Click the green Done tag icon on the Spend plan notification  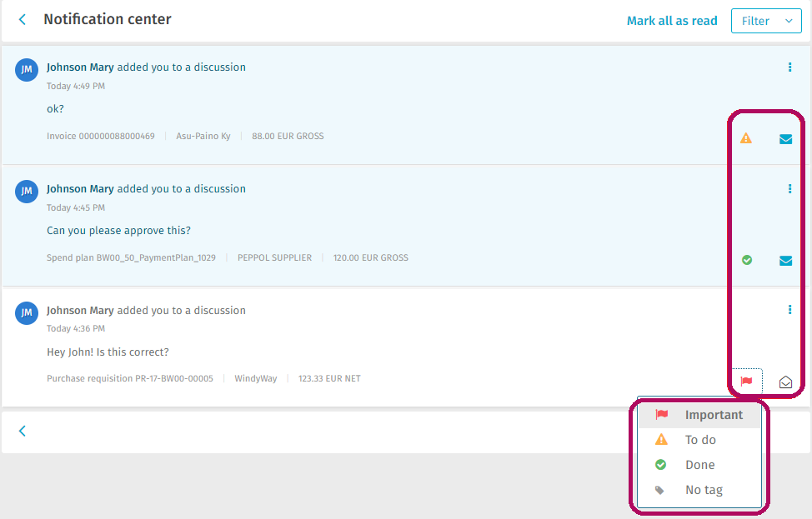pos(747,260)
